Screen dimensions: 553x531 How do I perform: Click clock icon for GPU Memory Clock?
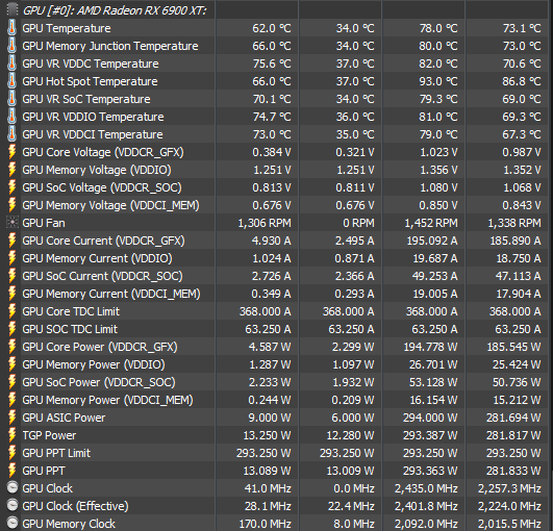12,524
